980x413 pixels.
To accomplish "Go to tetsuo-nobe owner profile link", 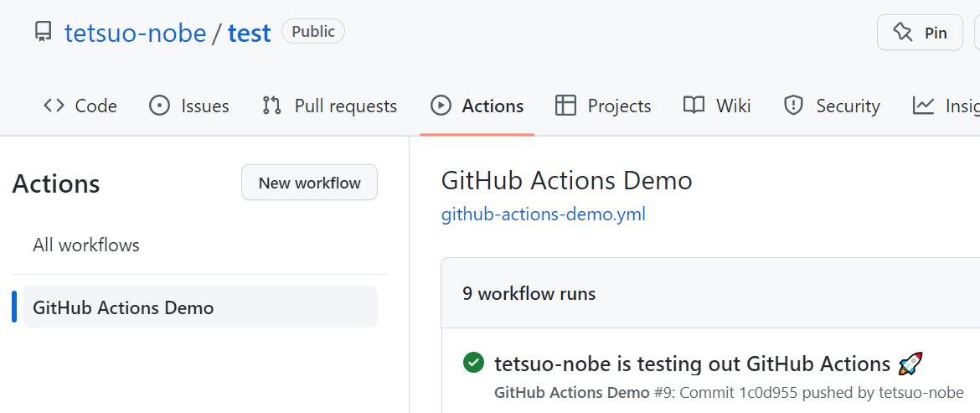I will coord(136,33).
